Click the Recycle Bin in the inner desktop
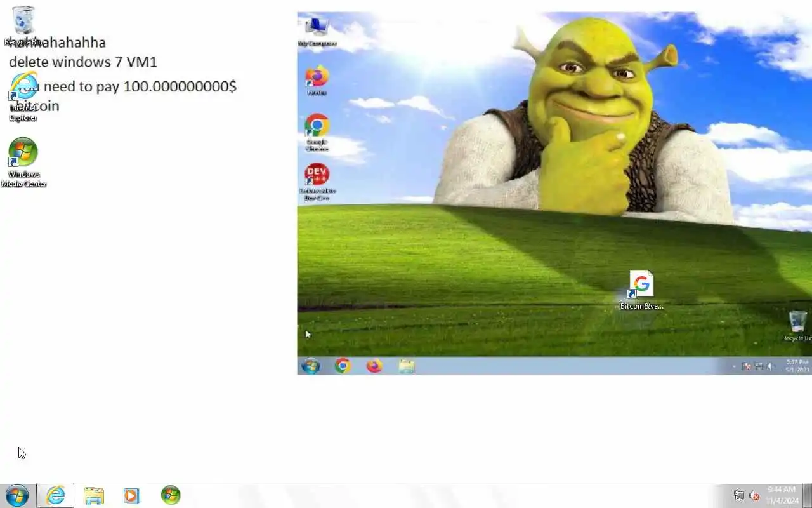The width and height of the screenshot is (812, 508). click(x=797, y=326)
